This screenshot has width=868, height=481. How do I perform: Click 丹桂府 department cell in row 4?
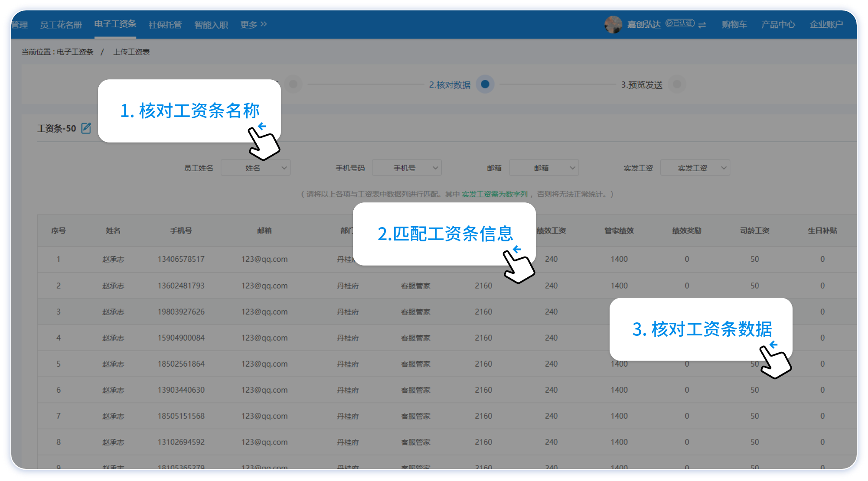[x=348, y=338]
